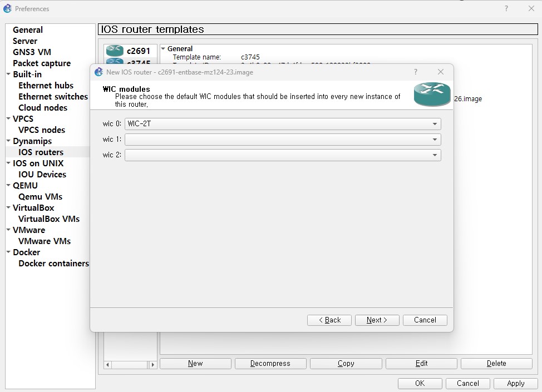The width and height of the screenshot is (542, 392).
Task: Select VPCS nodes in sidebar
Action: point(42,130)
